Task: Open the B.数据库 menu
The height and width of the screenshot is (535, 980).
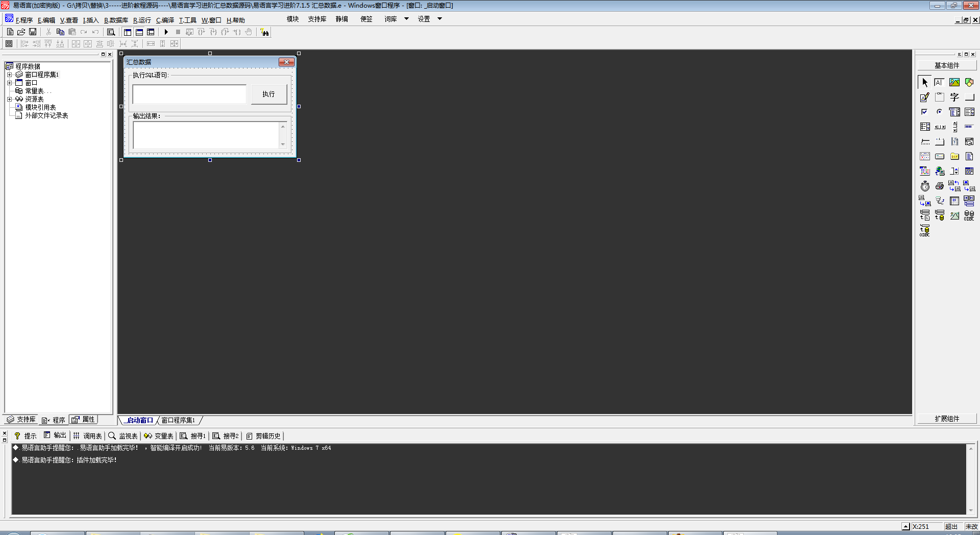Action: [x=116, y=20]
